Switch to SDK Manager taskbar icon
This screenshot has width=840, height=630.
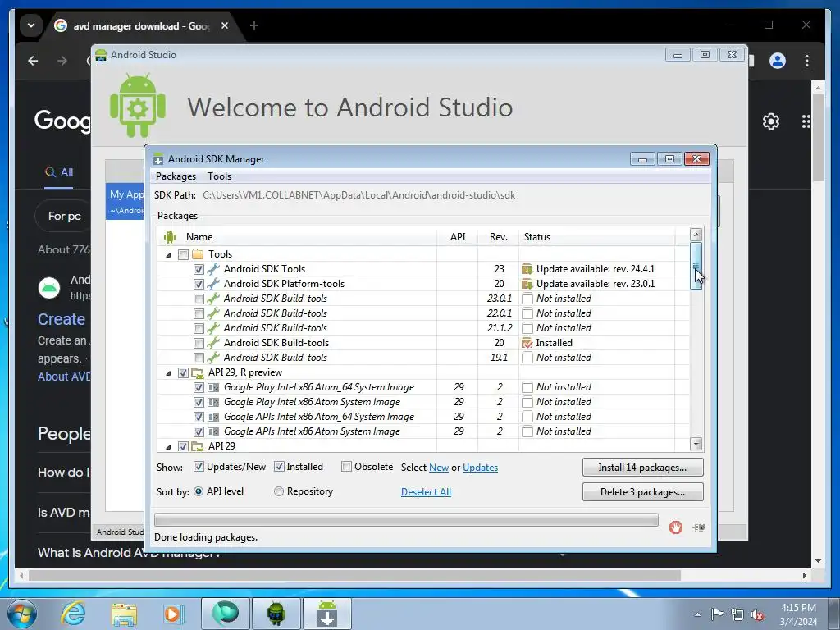pyautogui.click(x=327, y=614)
